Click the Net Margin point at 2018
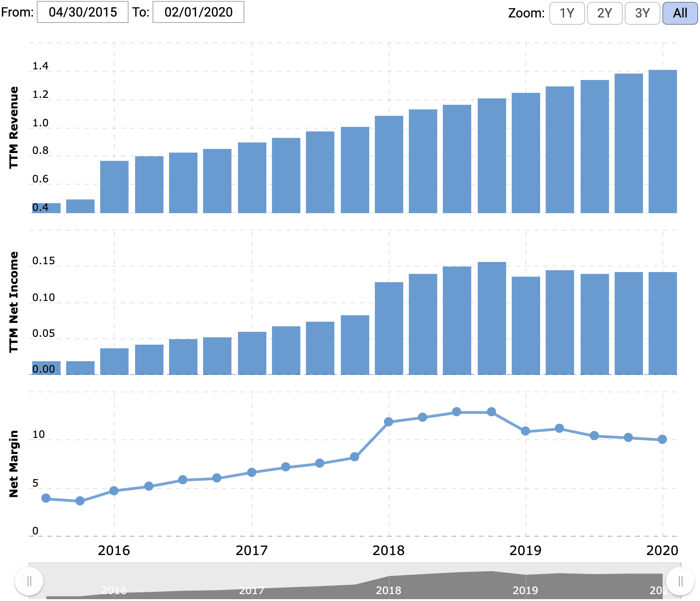This screenshot has width=700, height=601. click(389, 422)
